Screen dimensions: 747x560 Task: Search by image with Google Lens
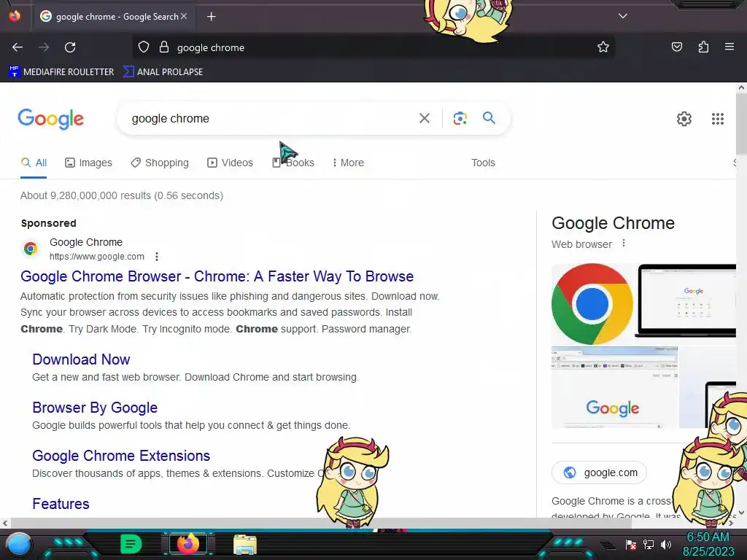pyautogui.click(x=460, y=118)
